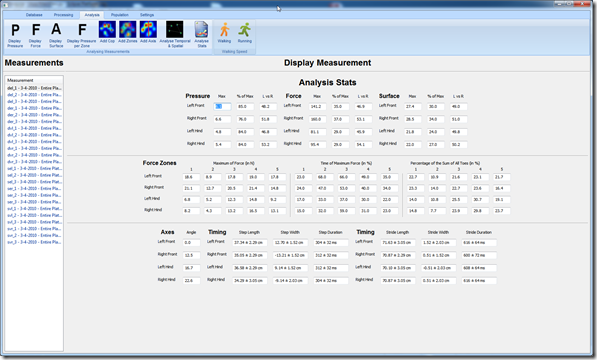The height and width of the screenshot is (360, 597).
Task: Click Surface L vs R field for Right Hind
Action: coord(458,145)
